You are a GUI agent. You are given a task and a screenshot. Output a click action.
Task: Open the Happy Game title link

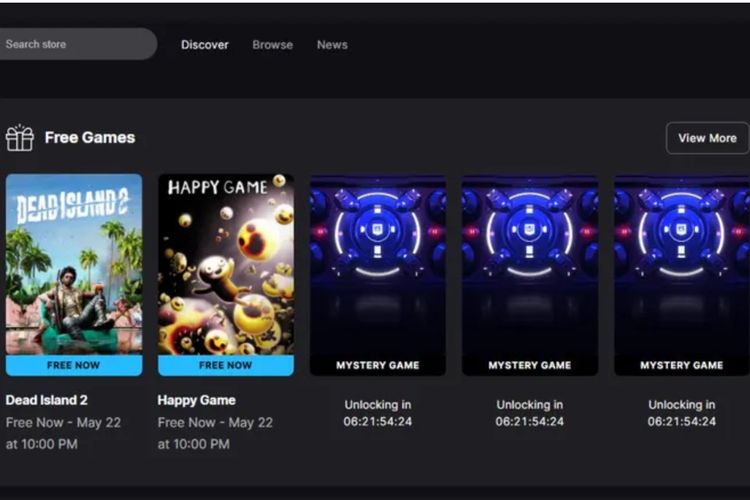pyautogui.click(x=197, y=400)
